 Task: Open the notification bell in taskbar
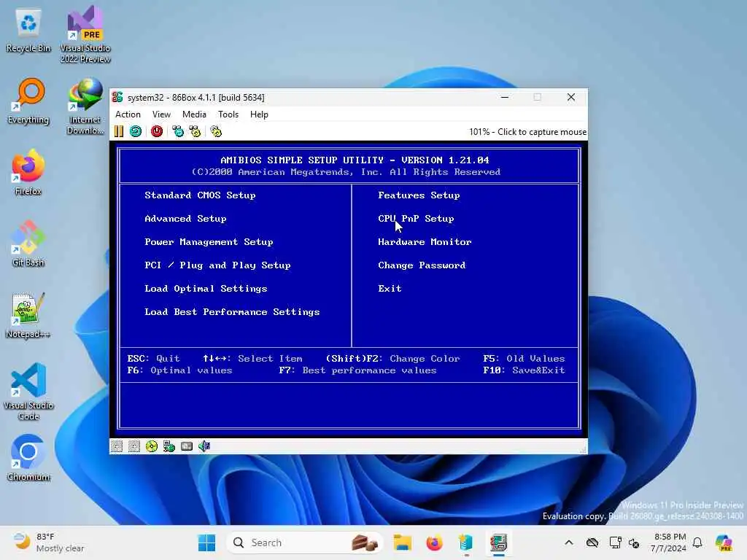click(697, 542)
